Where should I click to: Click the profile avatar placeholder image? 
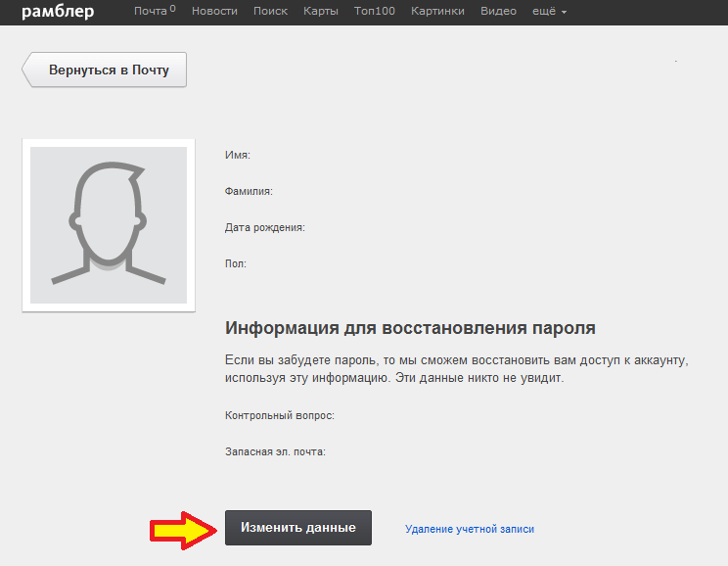pyautogui.click(x=108, y=225)
